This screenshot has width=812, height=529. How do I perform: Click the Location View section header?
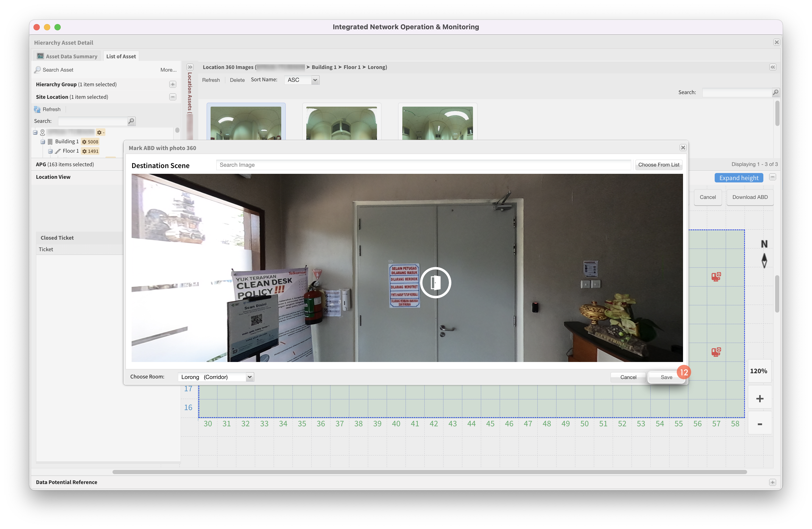tap(77, 177)
